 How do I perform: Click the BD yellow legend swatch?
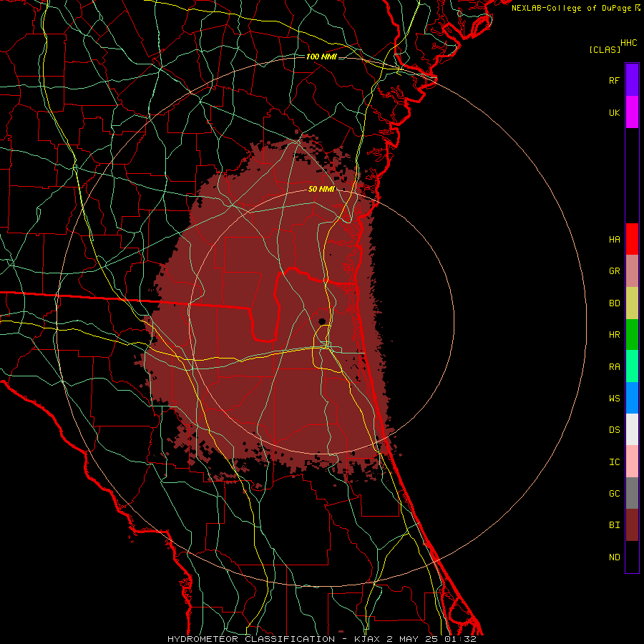click(632, 303)
